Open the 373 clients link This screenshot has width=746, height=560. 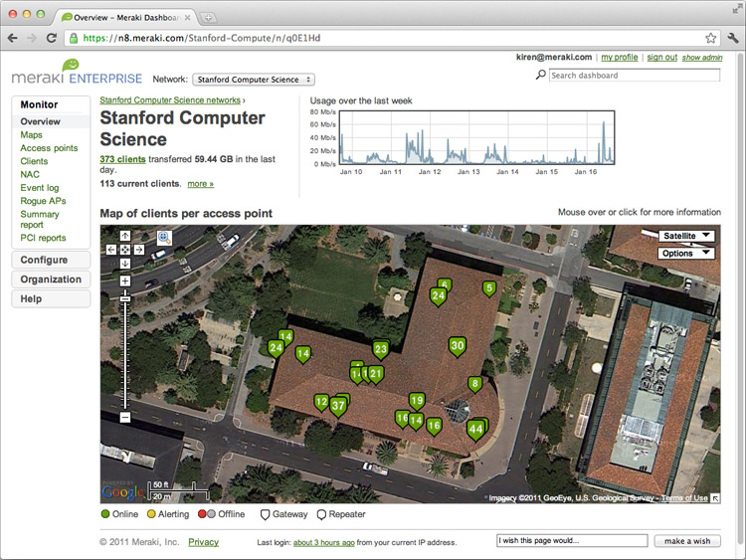pyautogui.click(x=122, y=159)
